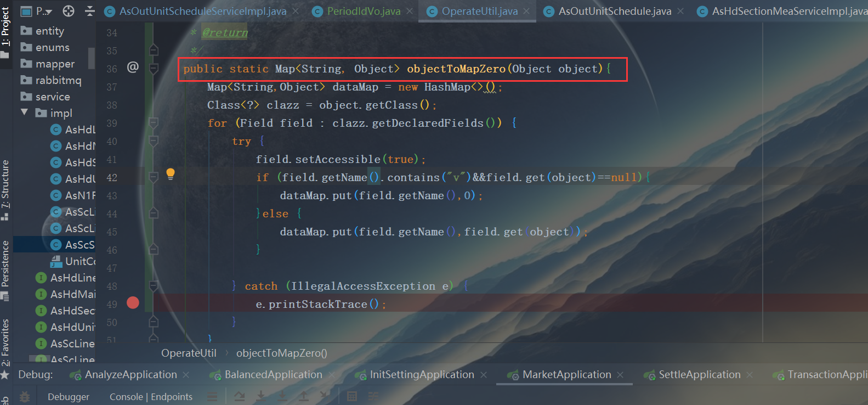Open the Project tool window tab
868x405 pixels.
coord(5,32)
